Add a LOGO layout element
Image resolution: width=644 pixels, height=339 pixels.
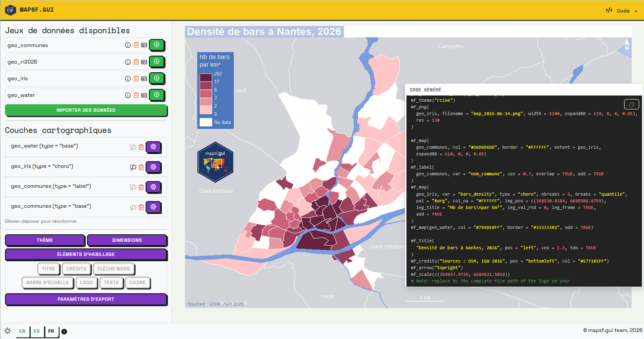[86, 282]
